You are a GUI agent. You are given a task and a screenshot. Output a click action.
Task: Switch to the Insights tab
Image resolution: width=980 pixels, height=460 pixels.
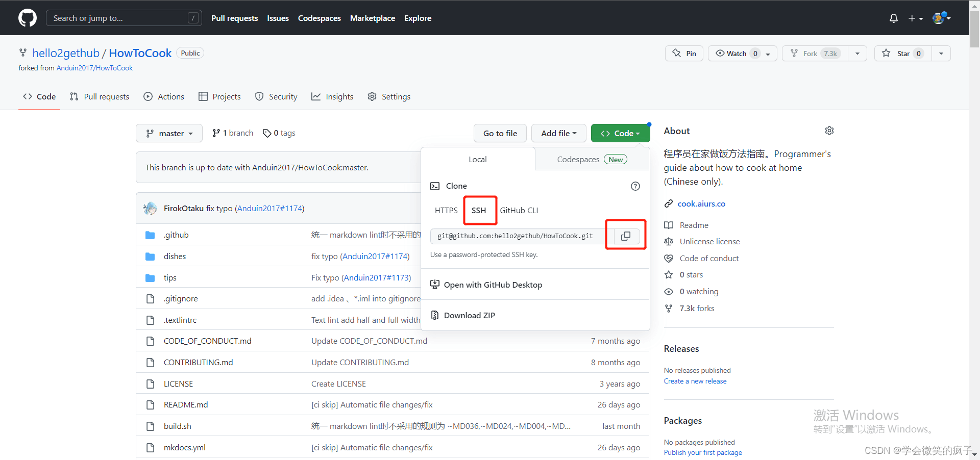point(332,96)
